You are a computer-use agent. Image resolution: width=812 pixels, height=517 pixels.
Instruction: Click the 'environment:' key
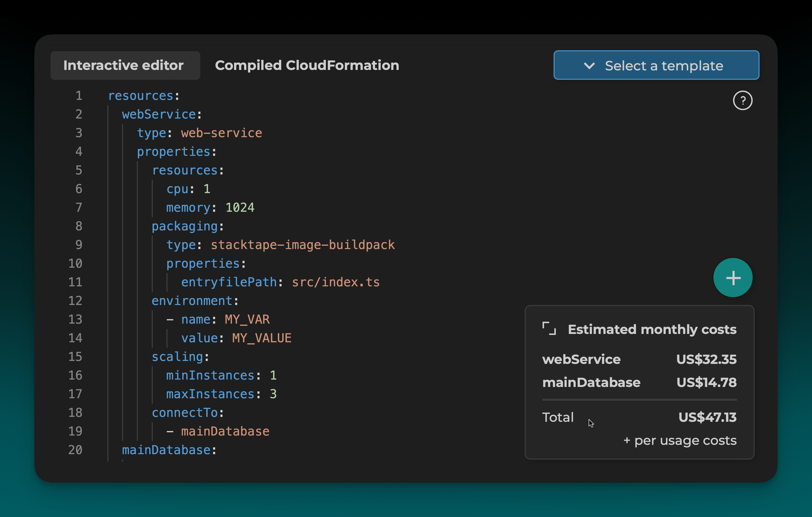pyautogui.click(x=195, y=301)
